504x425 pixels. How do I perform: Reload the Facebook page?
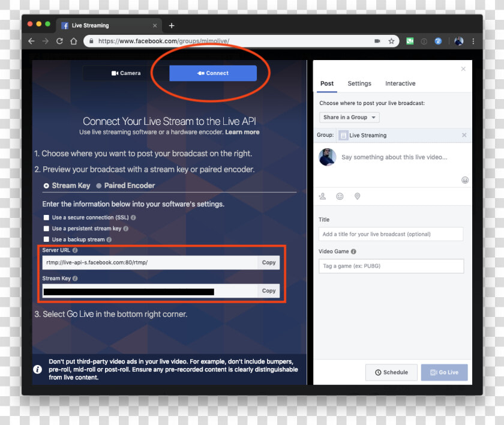[59, 41]
